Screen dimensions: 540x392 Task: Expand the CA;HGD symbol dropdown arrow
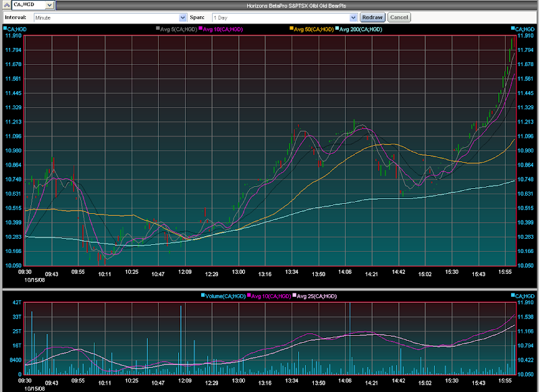coord(49,5)
